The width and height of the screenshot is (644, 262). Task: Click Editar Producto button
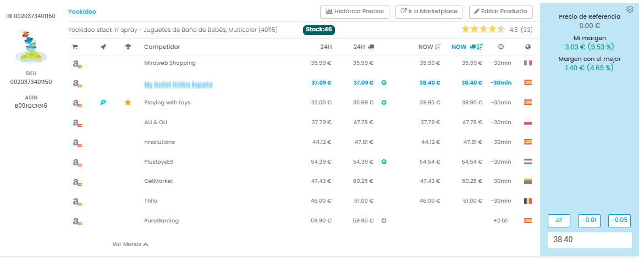pyautogui.click(x=500, y=12)
